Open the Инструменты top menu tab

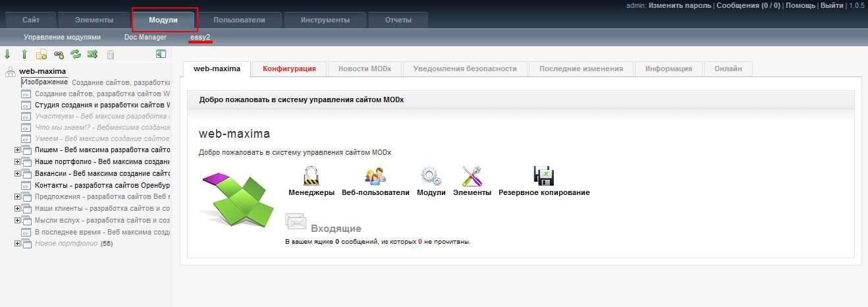[x=325, y=20]
